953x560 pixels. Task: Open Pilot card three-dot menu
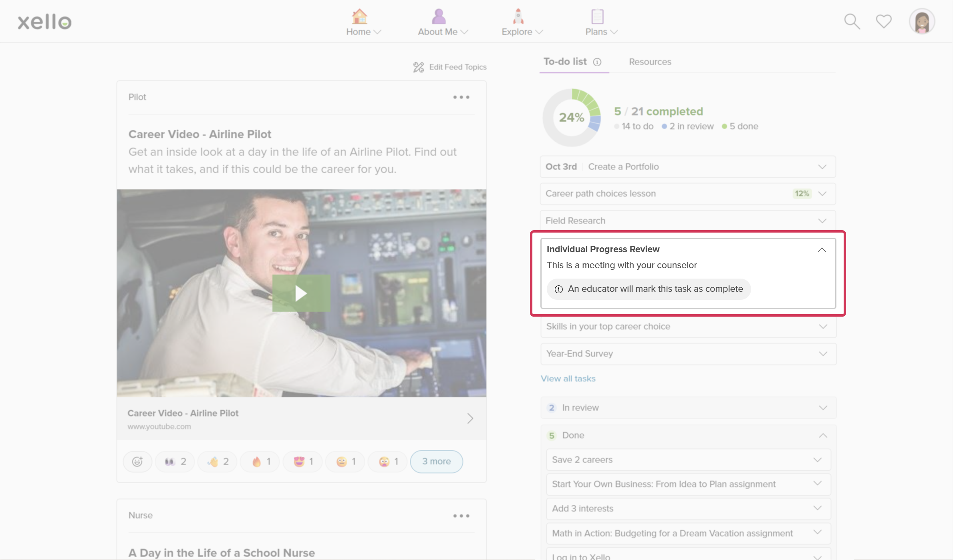(461, 97)
